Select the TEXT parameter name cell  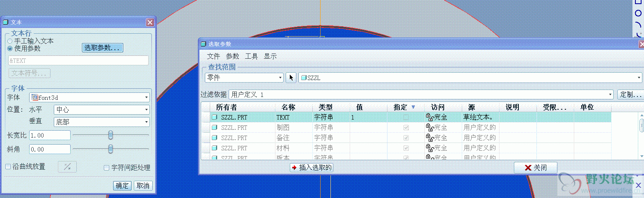click(x=294, y=117)
